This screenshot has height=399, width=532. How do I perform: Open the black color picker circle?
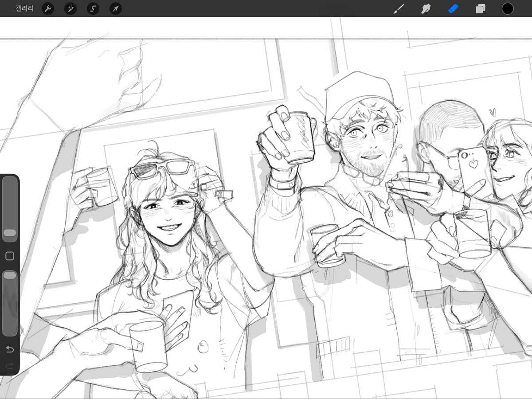tap(508, 8)
